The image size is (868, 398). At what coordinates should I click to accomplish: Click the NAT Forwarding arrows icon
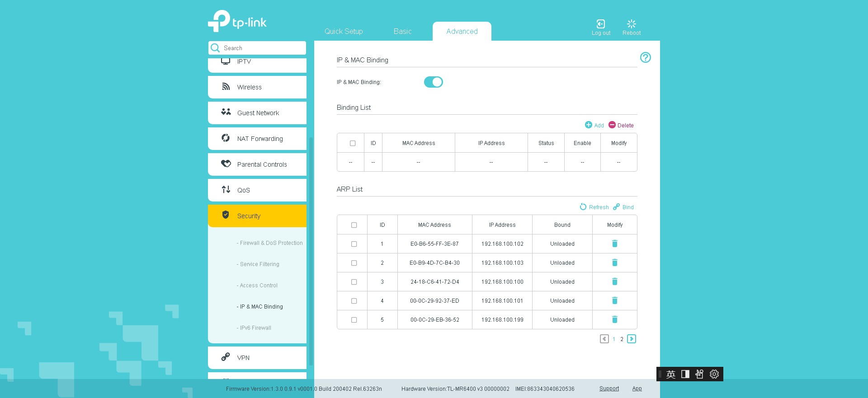226,138
